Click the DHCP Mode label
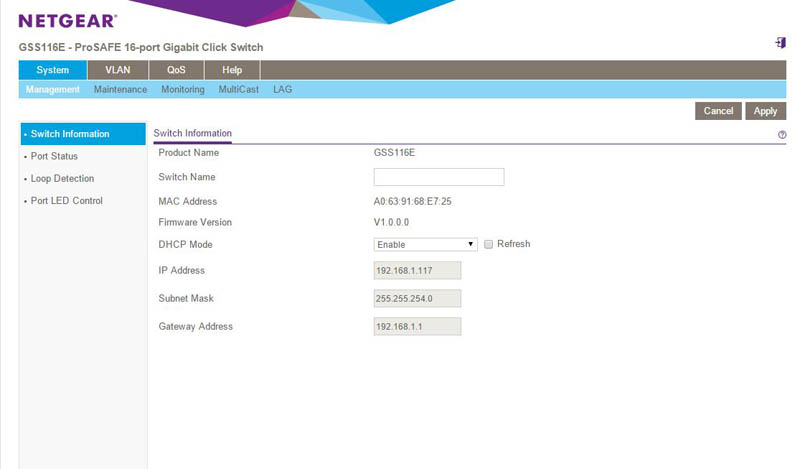 (x=185, y=244)
